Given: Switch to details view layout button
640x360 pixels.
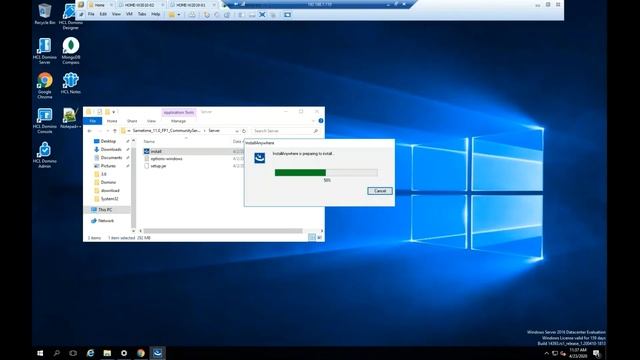Looking at the screenshot, I should [x=311, y=238].
